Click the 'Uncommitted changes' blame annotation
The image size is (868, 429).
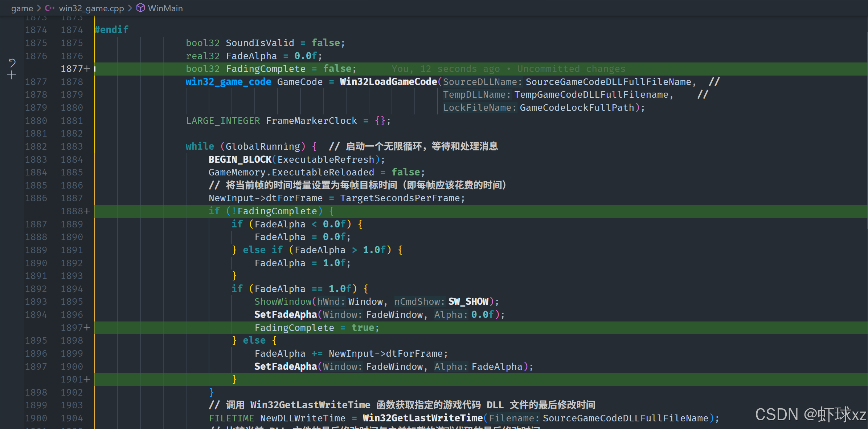(571, 69)
